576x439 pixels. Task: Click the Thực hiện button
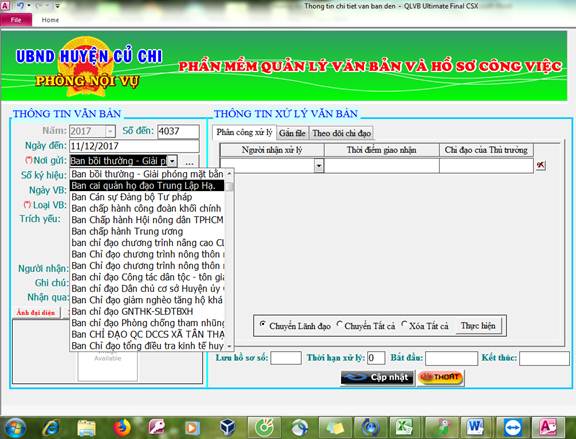pos(478,326)
